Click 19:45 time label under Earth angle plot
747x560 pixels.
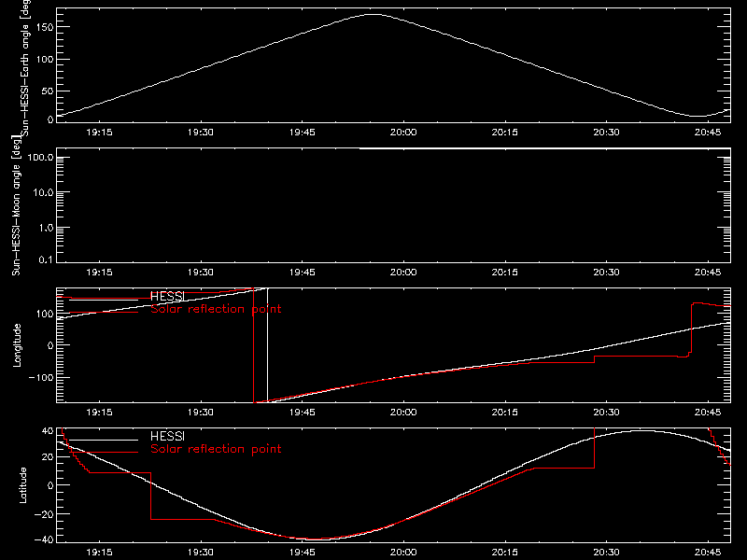coord(302,132)
